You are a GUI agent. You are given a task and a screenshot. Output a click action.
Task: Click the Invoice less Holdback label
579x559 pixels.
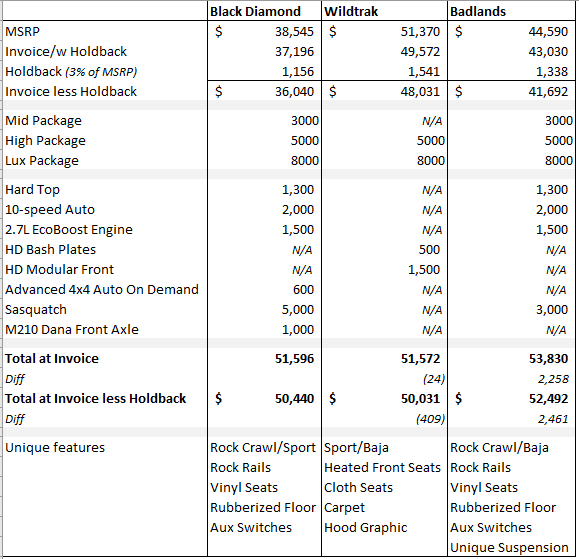point(71,91)
